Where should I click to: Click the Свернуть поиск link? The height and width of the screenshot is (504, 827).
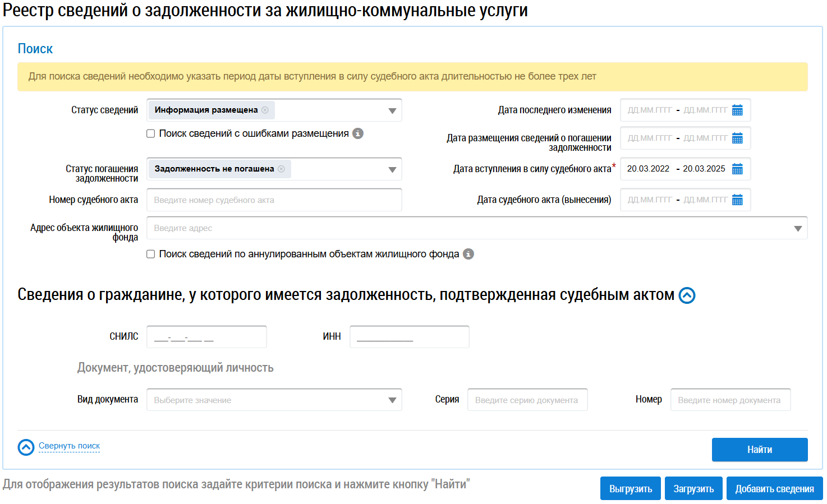point(69,446)
